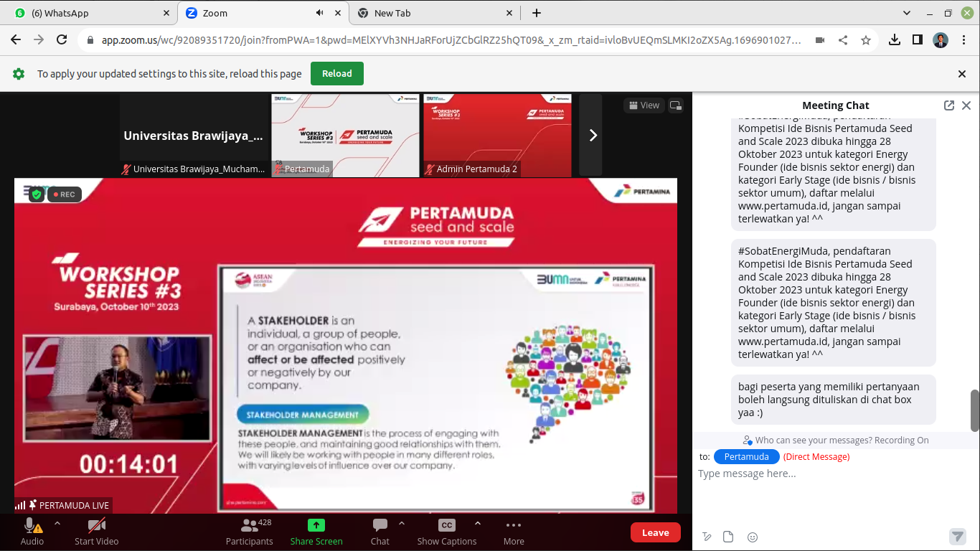Screen dimensions: 980x551
Task: Show Captions CC button
Action: click(x=447, y=532)
